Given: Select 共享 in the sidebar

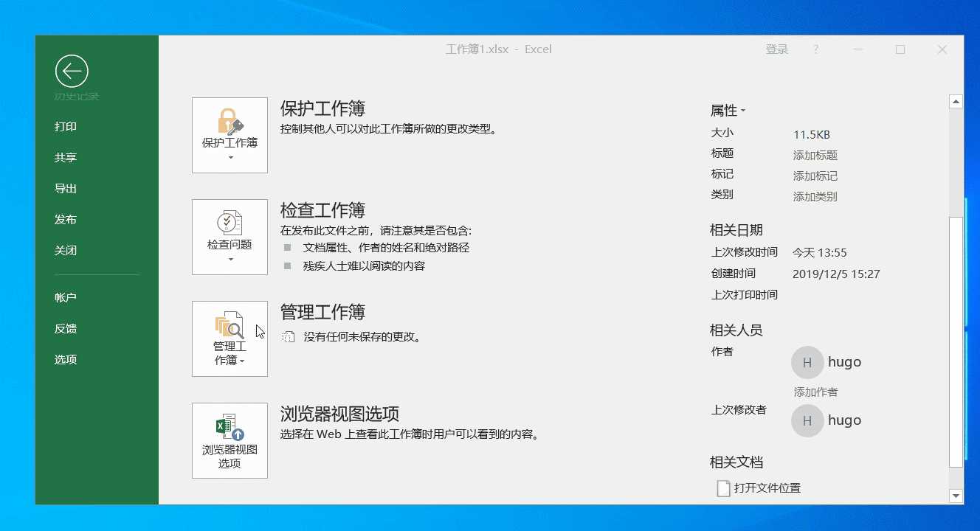Looking at the screenshot, I should pos(66,158).
